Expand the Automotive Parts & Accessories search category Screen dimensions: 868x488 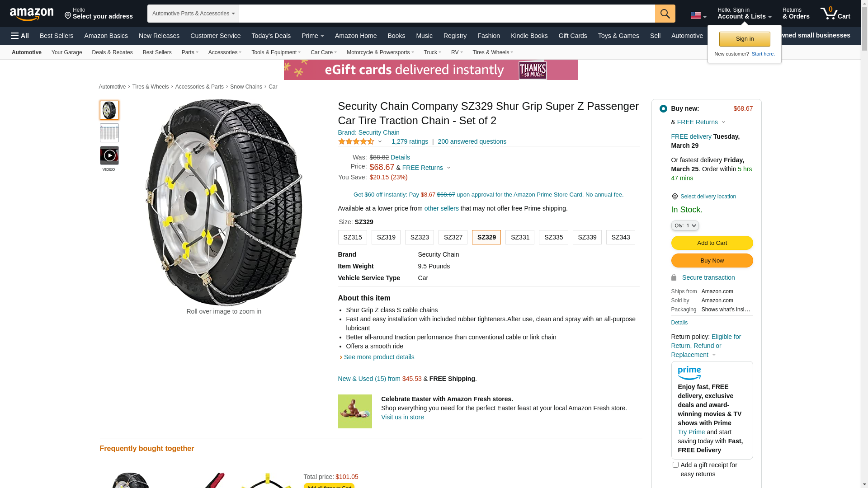click(193, 14)
